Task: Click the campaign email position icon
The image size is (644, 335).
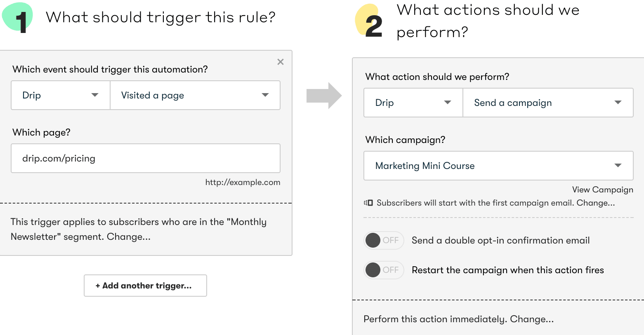Action: [x=368, y=203]
